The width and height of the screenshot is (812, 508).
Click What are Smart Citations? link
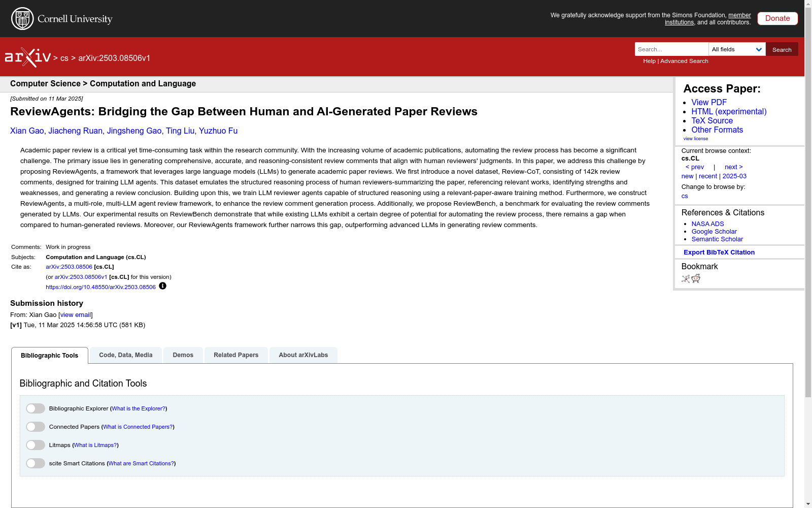pyautogui.click(x=142, y=463)
